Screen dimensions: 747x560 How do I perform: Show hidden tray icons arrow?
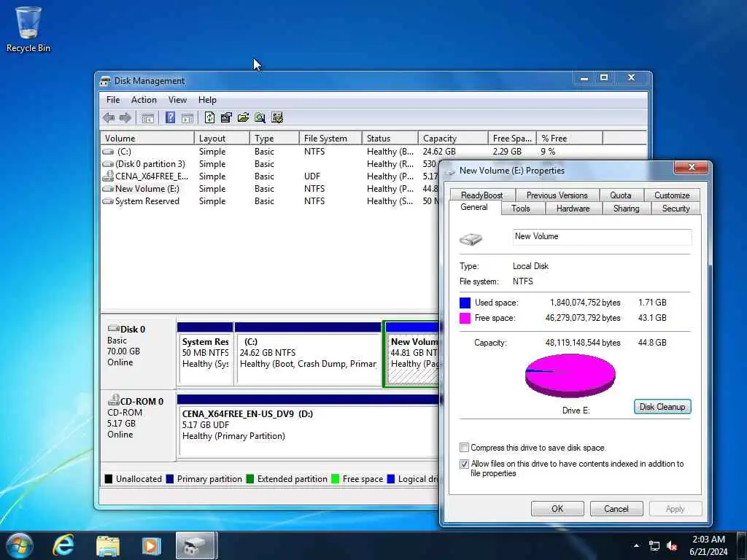pyautogui.click(x=636, y=545)
